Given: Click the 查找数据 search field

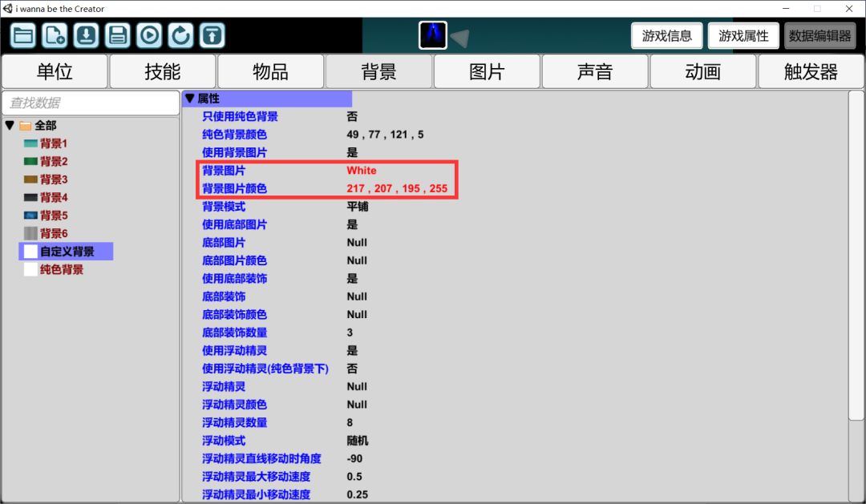Looking at the screenshot, I should 90,103.
